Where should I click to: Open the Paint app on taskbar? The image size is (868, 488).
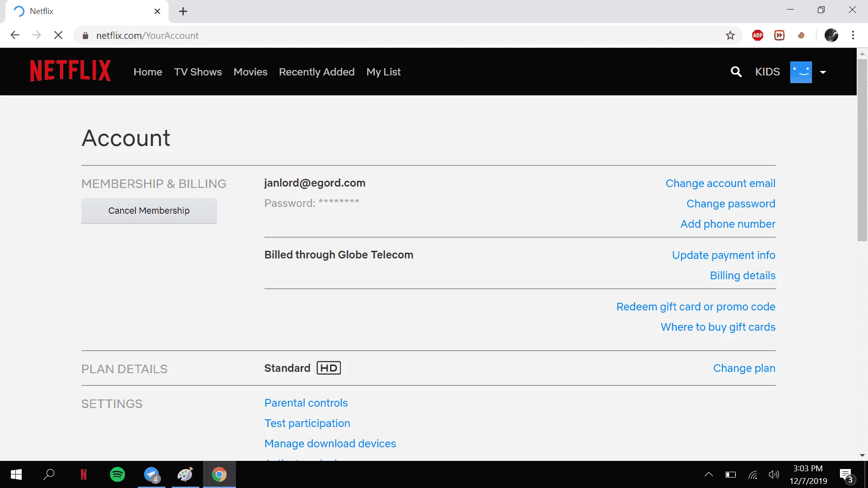click(x=185, y=474)
